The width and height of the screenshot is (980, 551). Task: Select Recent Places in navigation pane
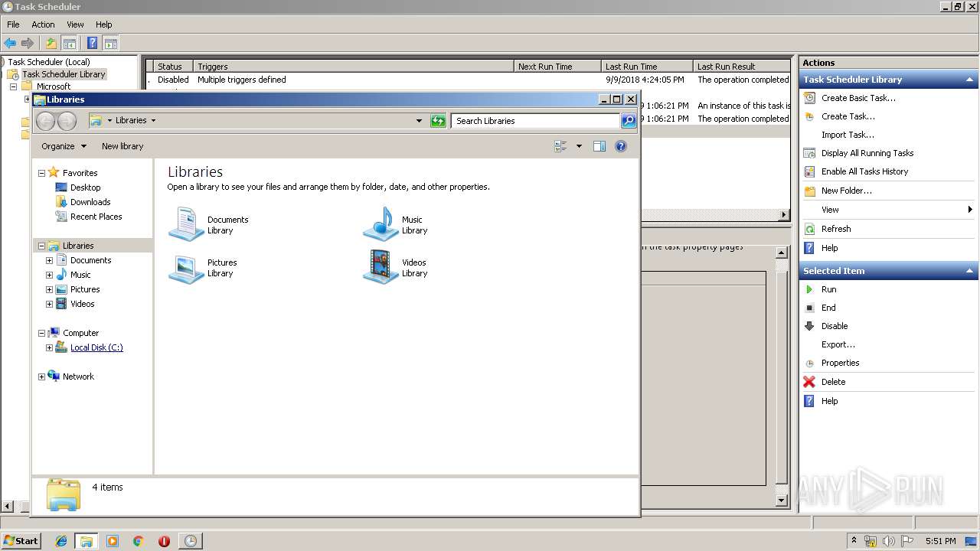[96, 217]
